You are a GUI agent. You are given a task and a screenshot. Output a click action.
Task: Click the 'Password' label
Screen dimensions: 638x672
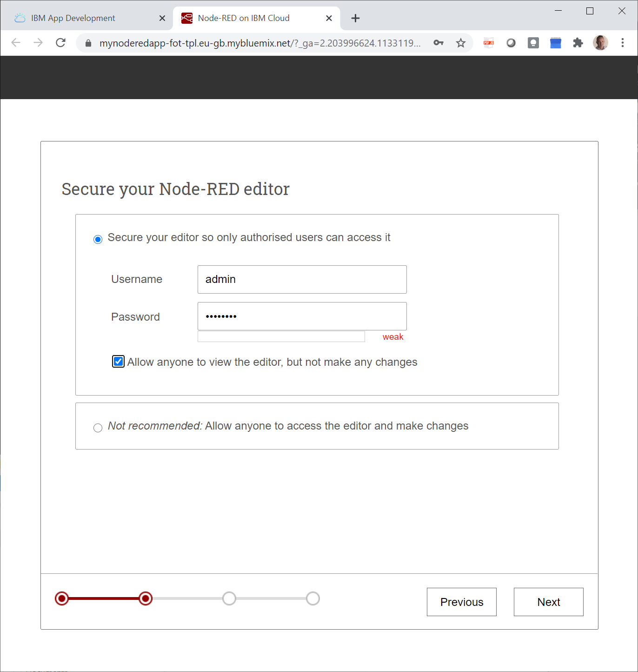pyautogui.click(x=135, y=317)
